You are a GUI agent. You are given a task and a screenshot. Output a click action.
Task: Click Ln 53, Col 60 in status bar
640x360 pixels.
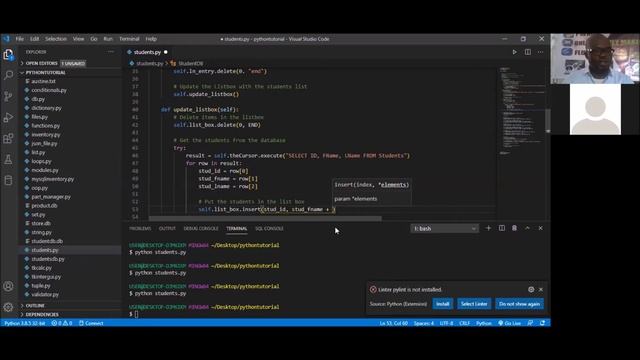393,323
